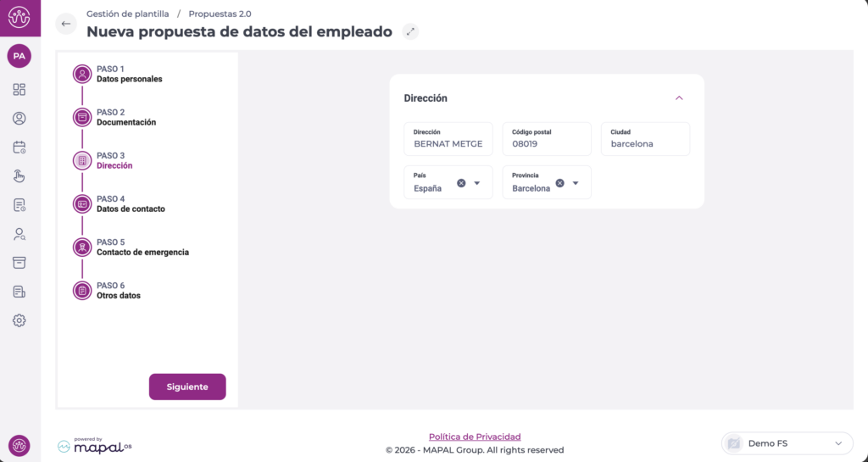Open the País dropdown arrow
This screenshot has width=868, height=462.
tap(477, 183)
